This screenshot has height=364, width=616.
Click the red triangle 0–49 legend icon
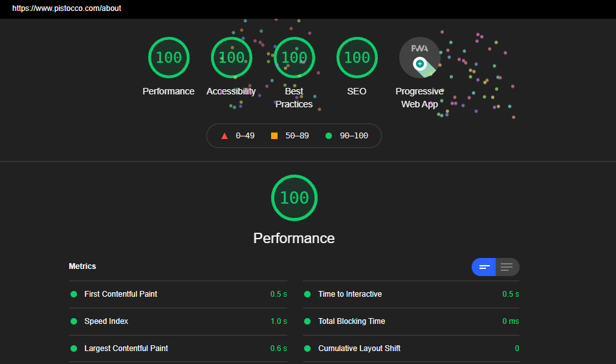pyautogui.click(x=225, y=136)
